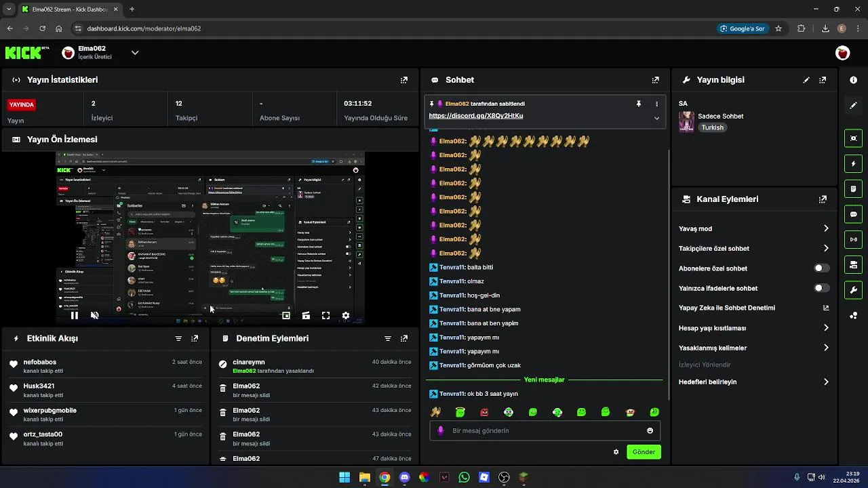Pop out the Sohbet chat panel

pos(655,80)
